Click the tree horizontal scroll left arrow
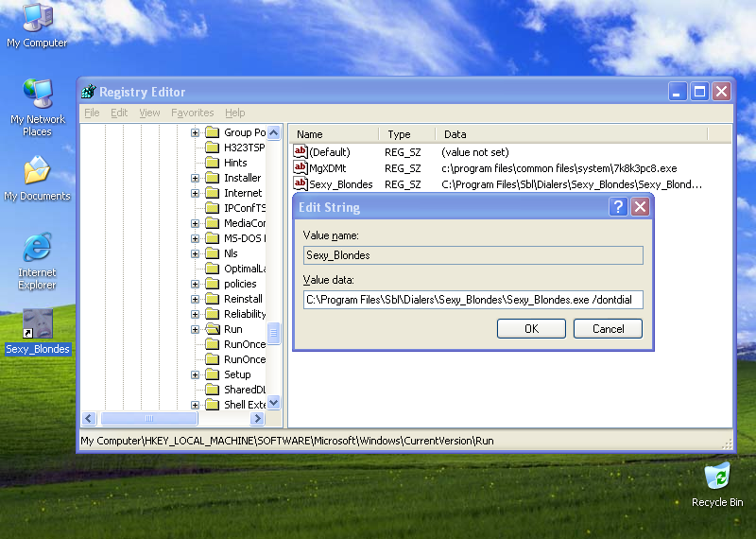Viewport: 756px width, 539px height. coord(89,419)
